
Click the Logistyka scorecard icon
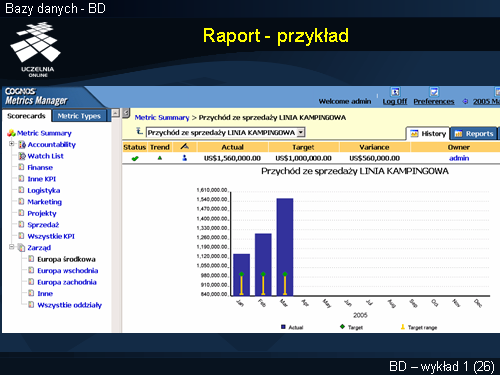coord(21,190)
